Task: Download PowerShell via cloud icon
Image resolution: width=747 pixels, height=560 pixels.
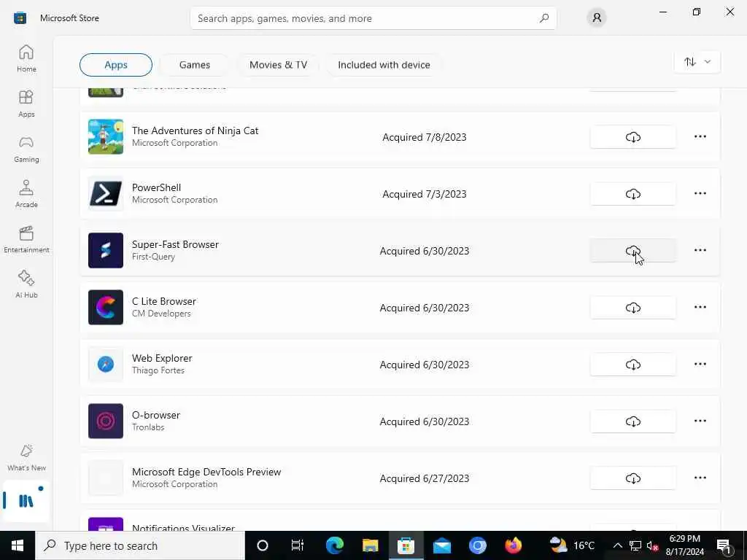Action: tap(632, 194)
